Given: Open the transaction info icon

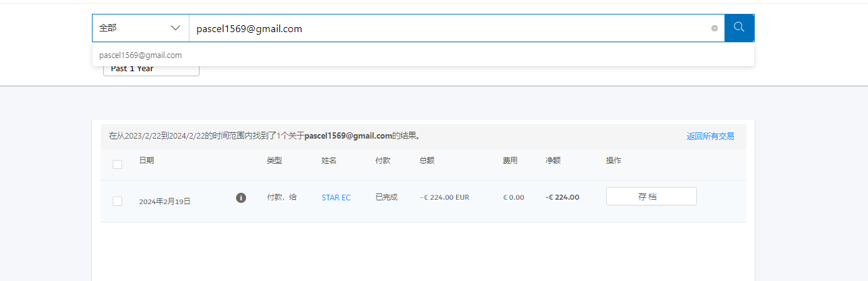Looking at the screenshot, I should 240,198.
